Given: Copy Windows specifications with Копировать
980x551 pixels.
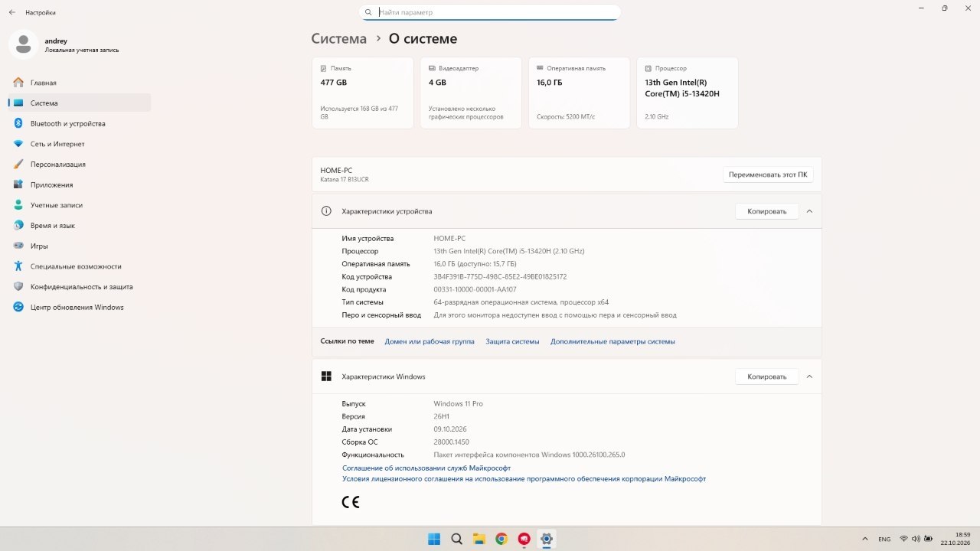Looking at the screenshot, I should click(767, 377).
